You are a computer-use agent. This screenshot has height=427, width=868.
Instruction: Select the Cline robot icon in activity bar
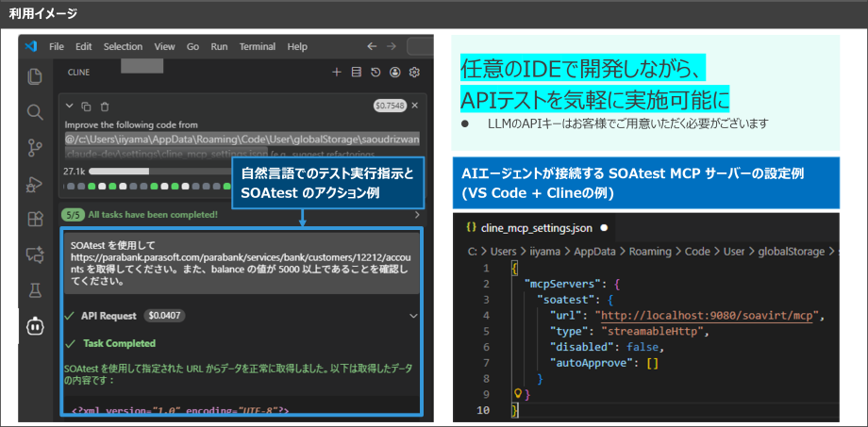[x=35, y=326]
